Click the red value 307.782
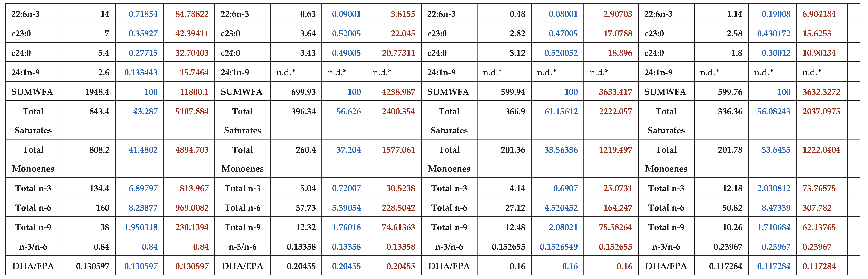 coord(817,208)
